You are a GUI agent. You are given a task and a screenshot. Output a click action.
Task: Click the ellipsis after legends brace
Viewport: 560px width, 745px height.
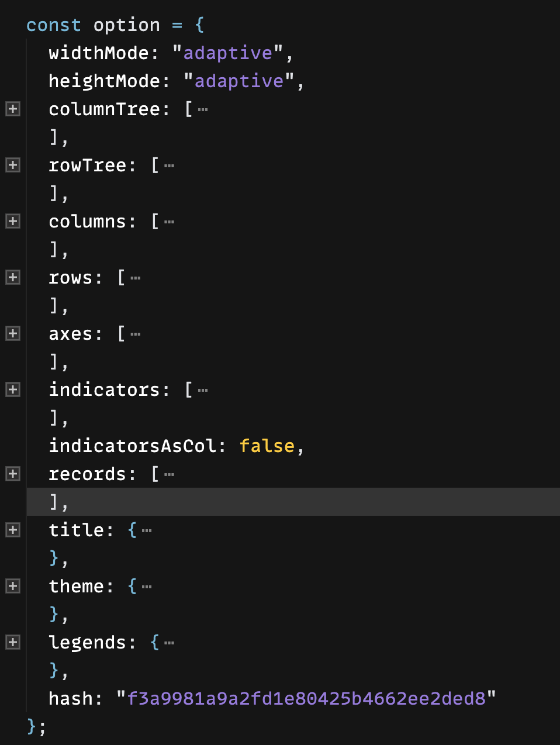170,643
